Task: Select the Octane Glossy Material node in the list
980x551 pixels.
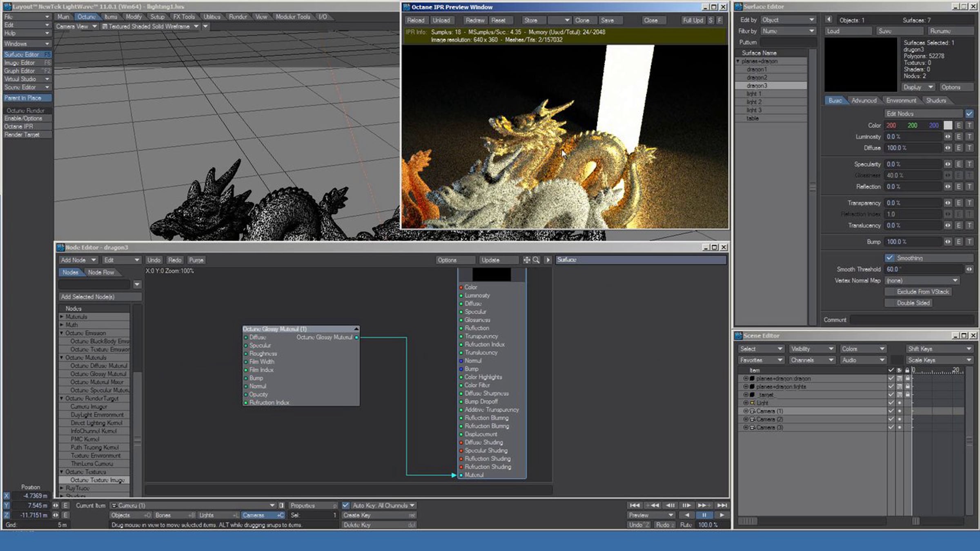Action: [95, 374]
